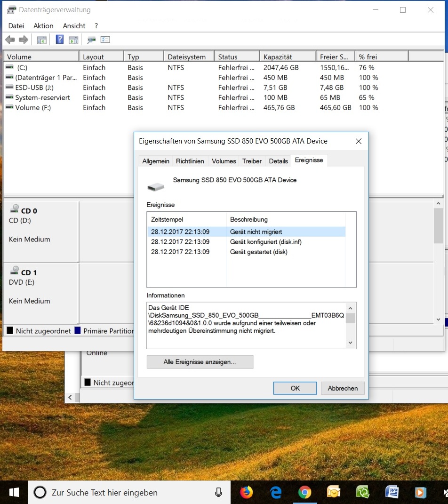Sort by the Dateisystem column header
The width and height of the screenshot is (448, 504).
[189, 57]
